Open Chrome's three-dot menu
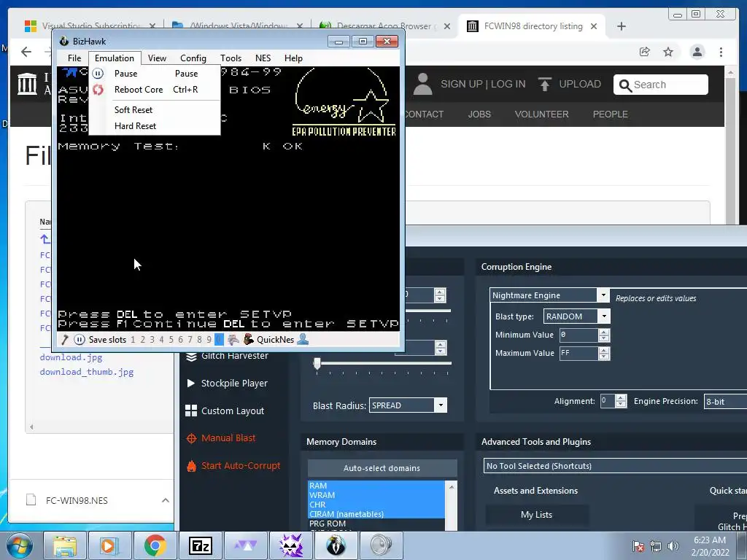 tap(721, 52)
